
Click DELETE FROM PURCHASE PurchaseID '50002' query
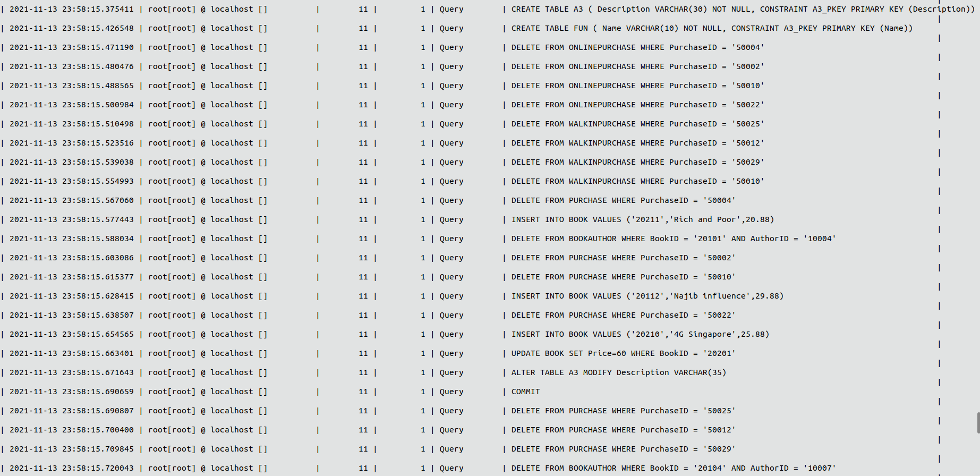623,258
